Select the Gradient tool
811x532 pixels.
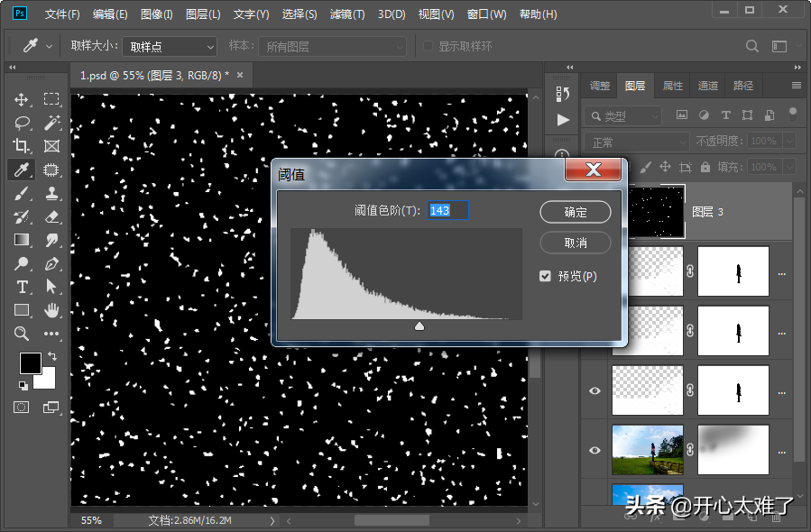click(x=22, y=240)
